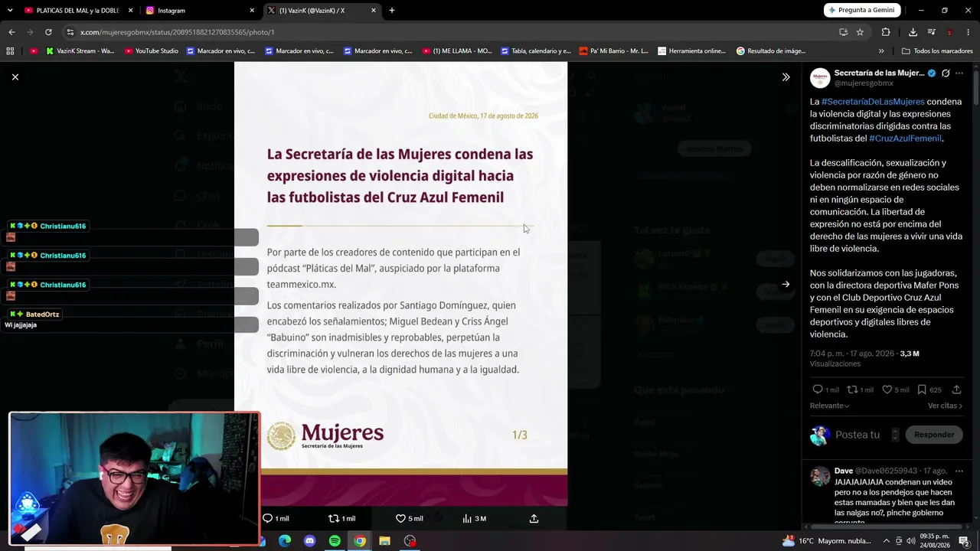Open the Herramienta online... bookmark
The image size is (980, 551).
[x=691, y=51]
